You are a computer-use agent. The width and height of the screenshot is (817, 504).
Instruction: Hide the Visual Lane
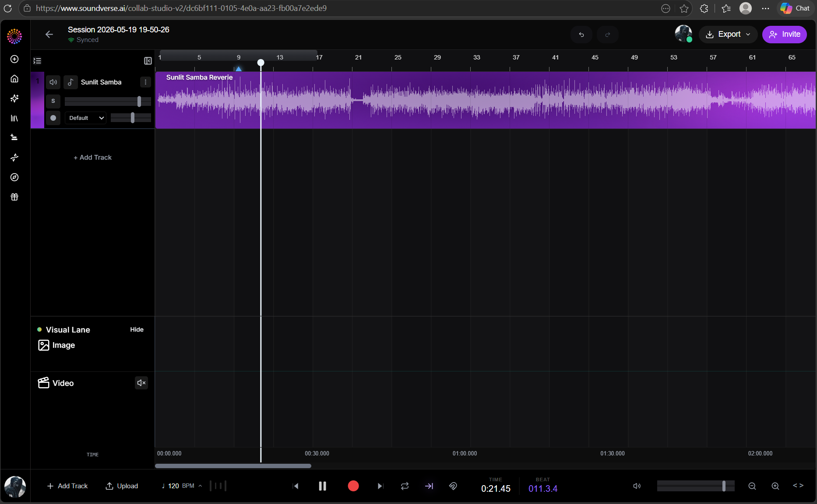pyautogui.click(x=137, y=329)
